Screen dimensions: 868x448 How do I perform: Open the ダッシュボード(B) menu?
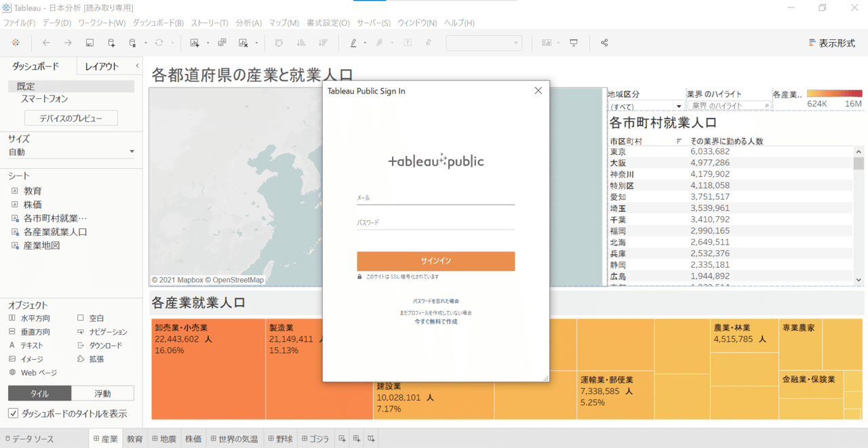(158, 23)
